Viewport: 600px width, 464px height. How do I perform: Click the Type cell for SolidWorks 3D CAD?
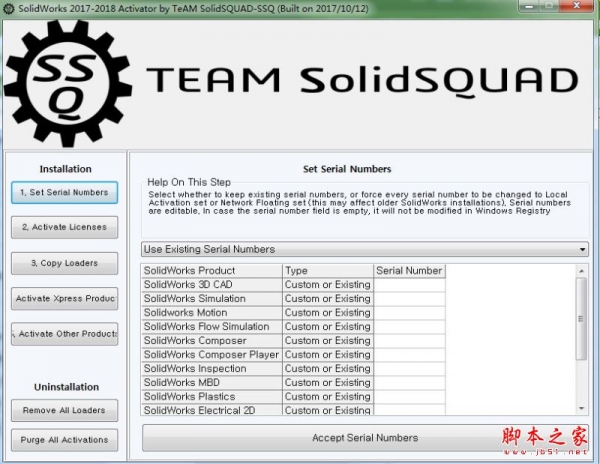[328, 285]
